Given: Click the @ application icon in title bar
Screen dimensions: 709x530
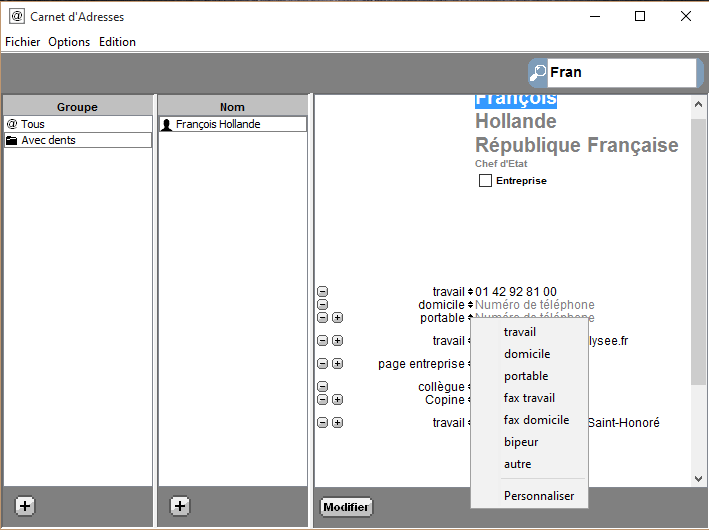Looking at the screenshot, I should [x=17, y=16].
